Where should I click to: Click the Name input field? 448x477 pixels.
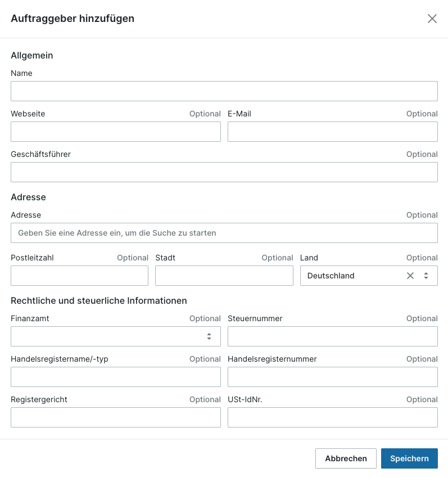pos(224,91)
